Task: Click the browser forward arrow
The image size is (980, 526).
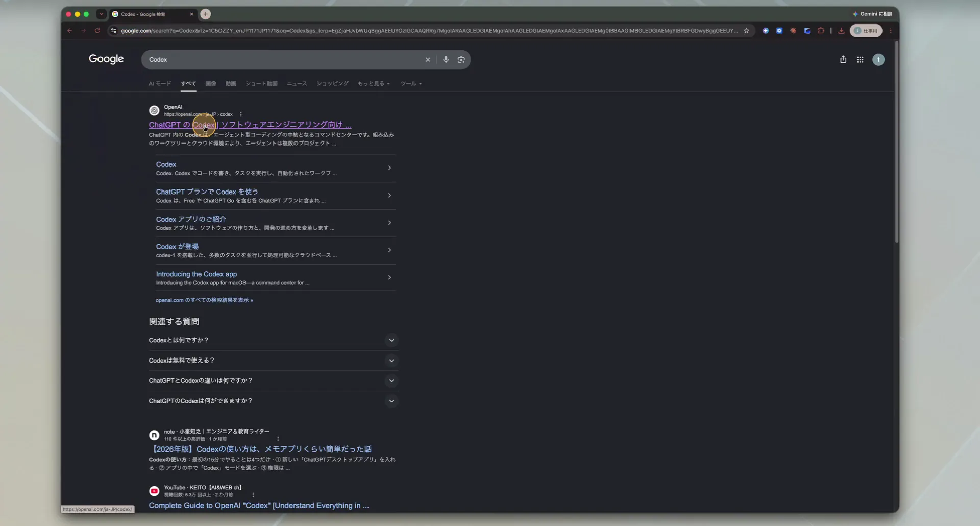Action: coord(83,31)
